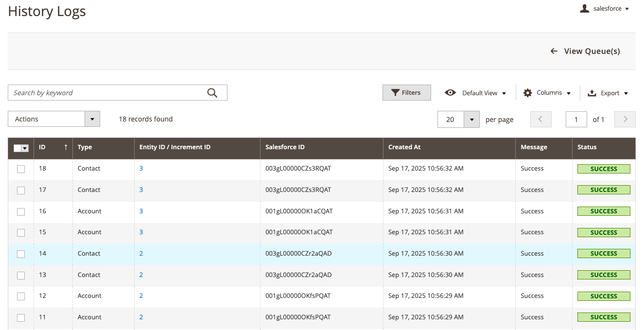The image size is (644, 330).
Task: Select the row checkbox for ID 16
Action: [x=21, y=212]
